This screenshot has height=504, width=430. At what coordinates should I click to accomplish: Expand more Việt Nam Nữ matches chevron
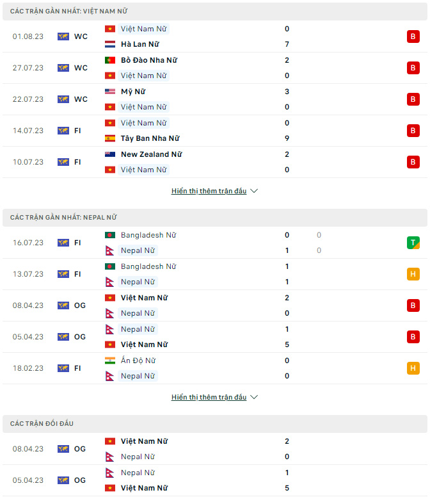254,191
